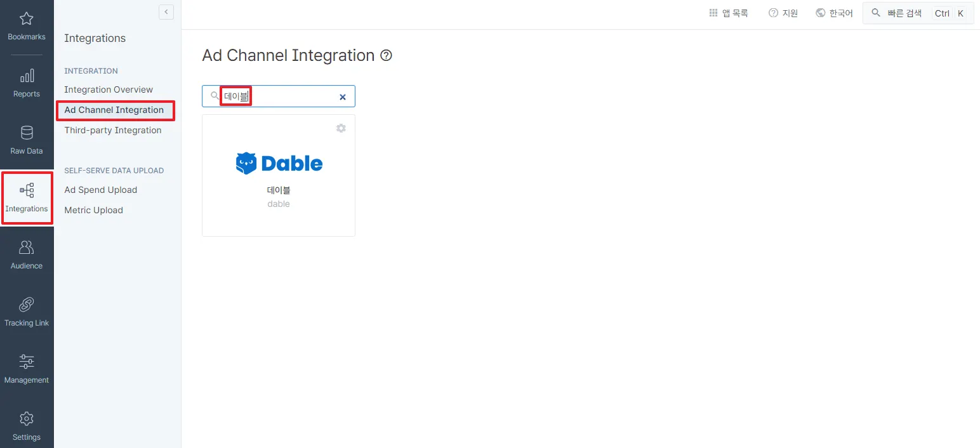980x448 pixels.
Task: Open the Audience icon
Action: tap(27, 247)
